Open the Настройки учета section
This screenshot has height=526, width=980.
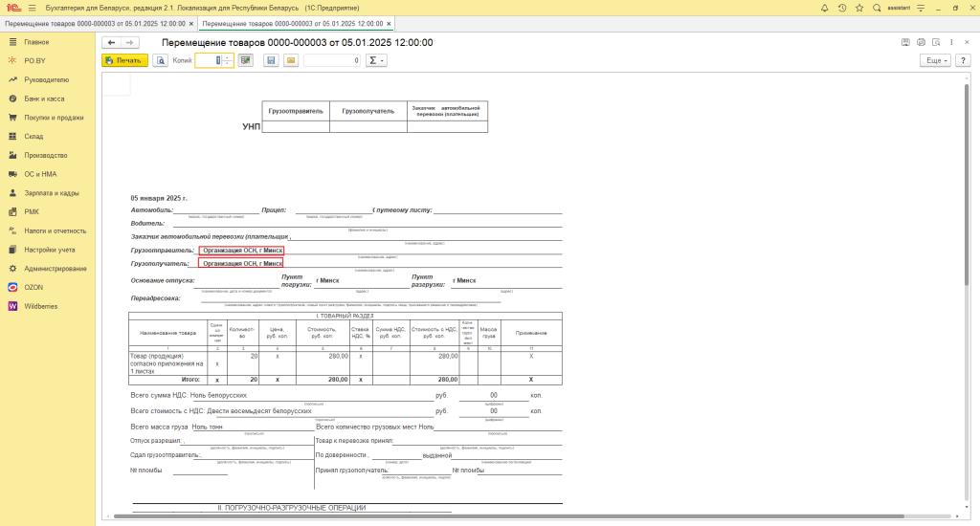pyautogui.click(x=50, y=250)
